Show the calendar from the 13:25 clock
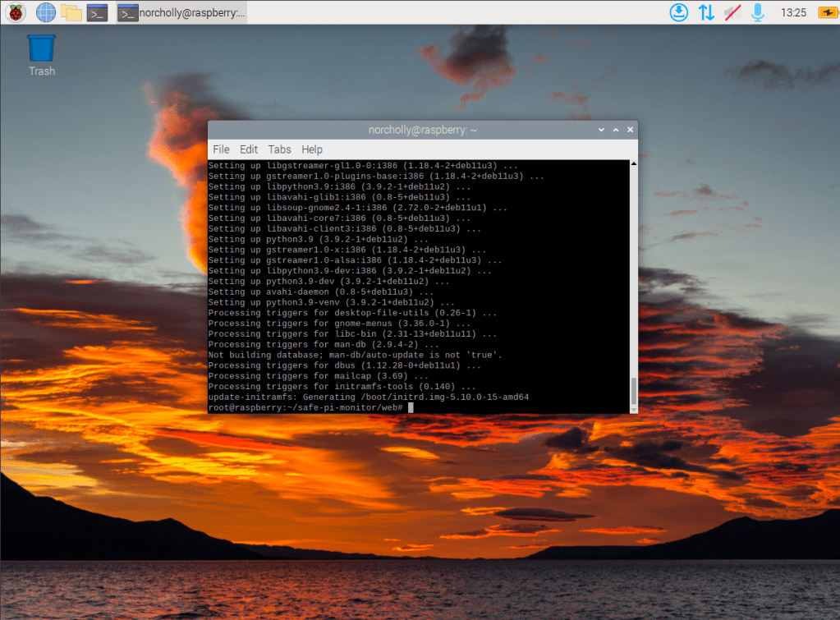 tap(793, 12)
